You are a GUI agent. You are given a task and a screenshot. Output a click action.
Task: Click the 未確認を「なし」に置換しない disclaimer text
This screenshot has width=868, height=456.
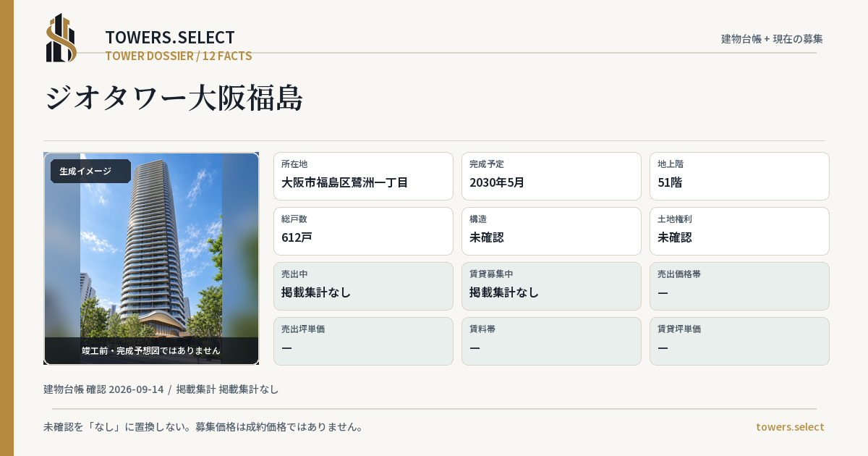click(203, 427)
